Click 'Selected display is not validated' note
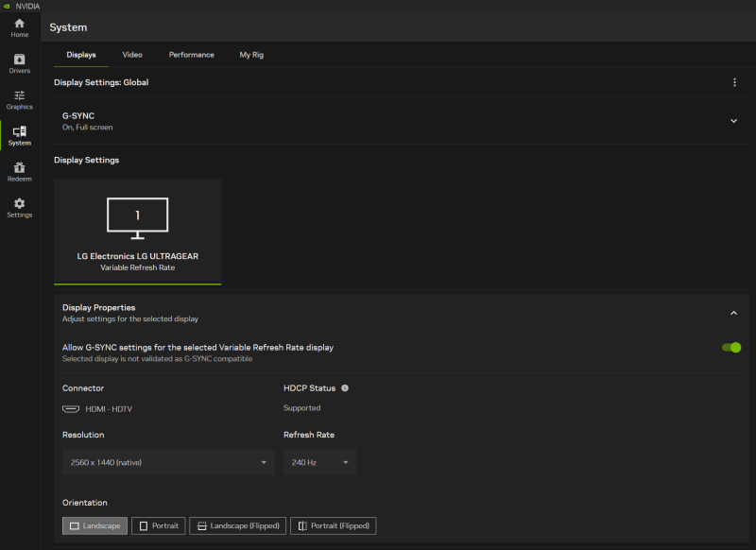Viewport: 756px width, 550px height. click(157, 359)
